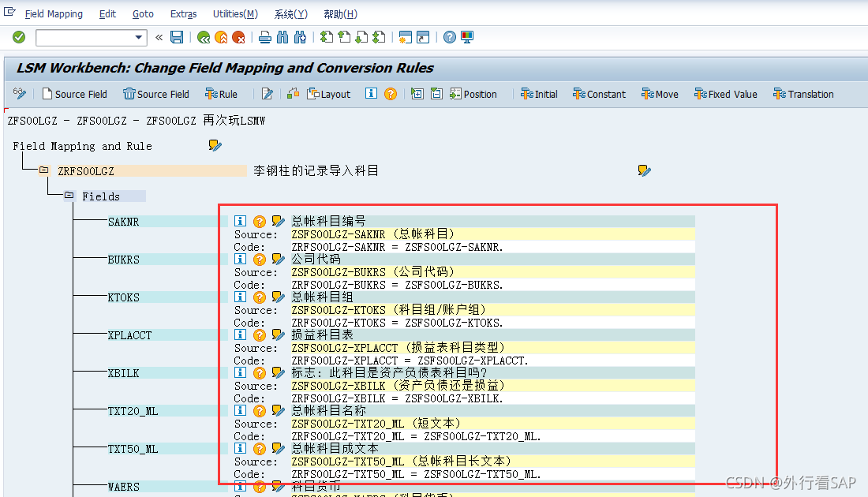Click the orange Exit icon
This screenshot has height=497, width=868.
[221, 37]
